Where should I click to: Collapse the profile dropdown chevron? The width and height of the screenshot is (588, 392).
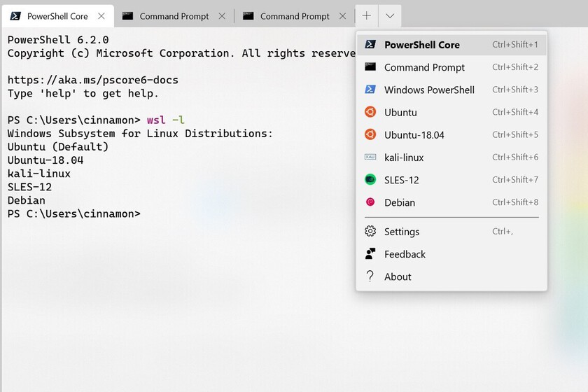click(x=390, y=16)
